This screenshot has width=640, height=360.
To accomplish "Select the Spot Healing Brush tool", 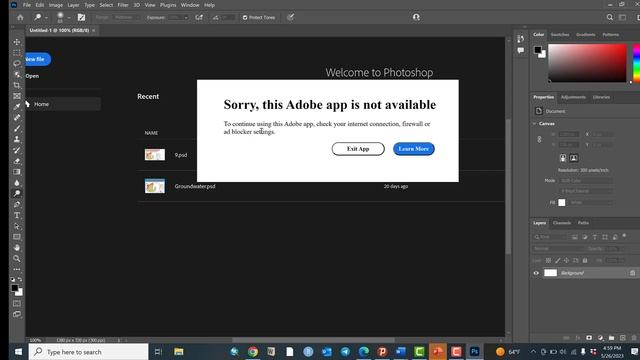I will pyautogui.click(x=17, y=118).
